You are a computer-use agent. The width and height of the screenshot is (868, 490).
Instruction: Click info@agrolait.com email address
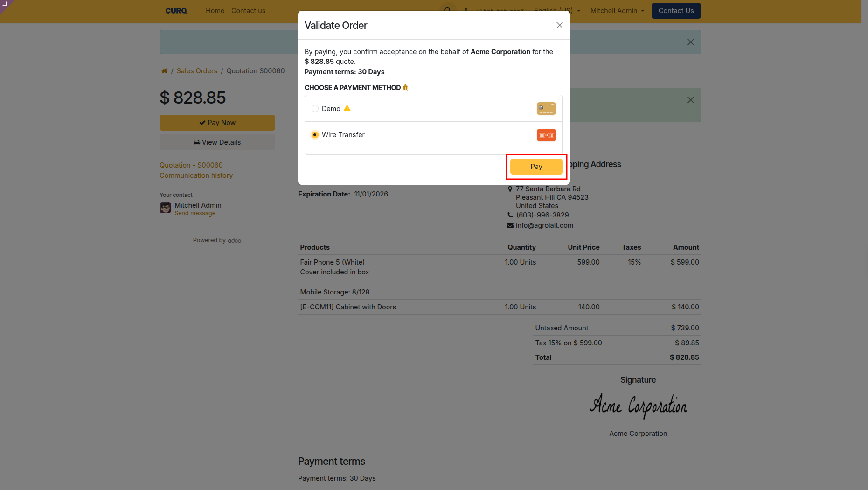pyautogui.click(x=544, y=225)
